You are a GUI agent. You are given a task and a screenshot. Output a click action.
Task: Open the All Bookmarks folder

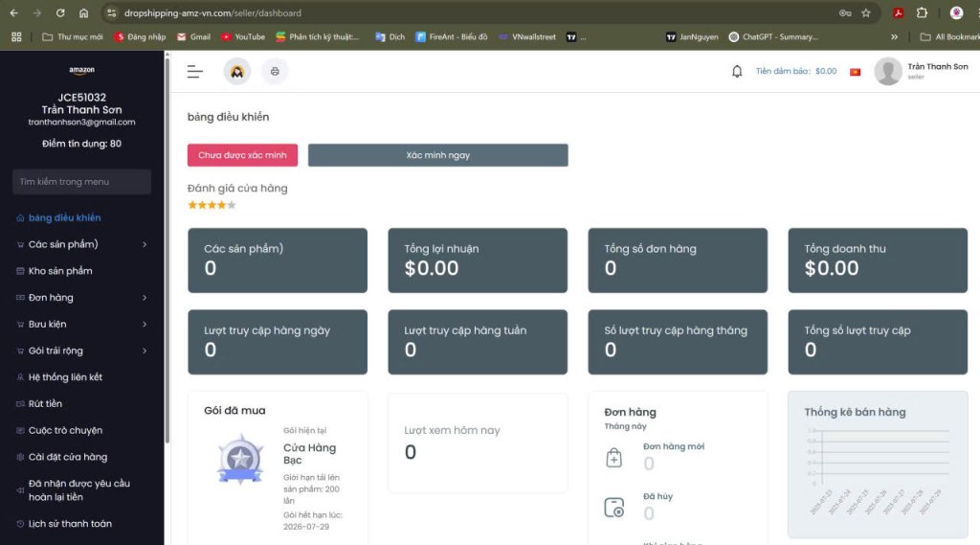[949, 37]
